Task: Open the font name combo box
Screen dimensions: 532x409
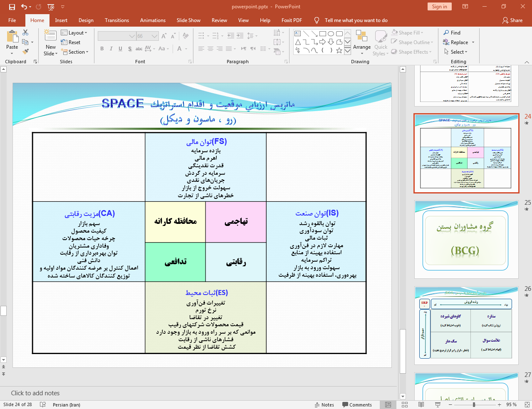Action: pos(117,36)
